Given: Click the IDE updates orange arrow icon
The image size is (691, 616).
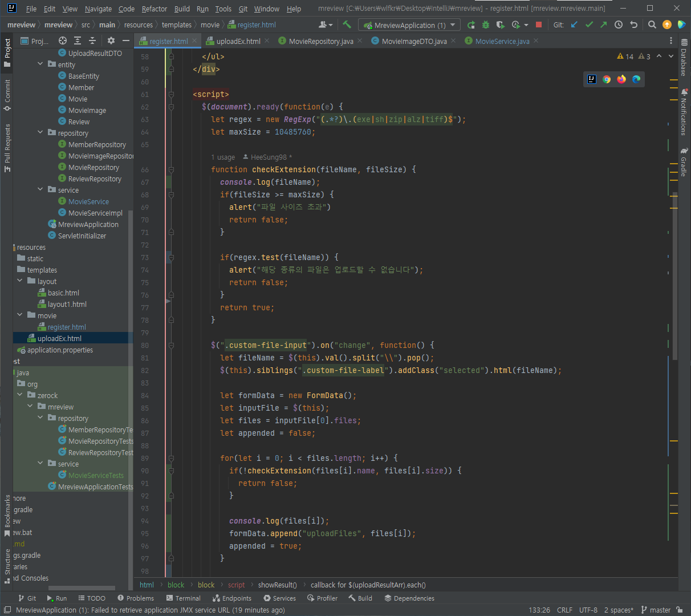Looking at the screenshot, I should point(667,25).
